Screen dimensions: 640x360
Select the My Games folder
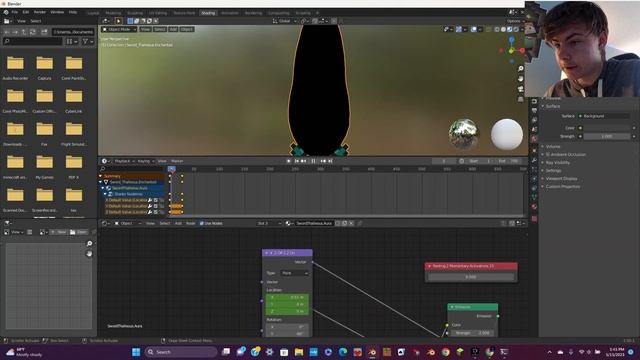coord(44,167)
